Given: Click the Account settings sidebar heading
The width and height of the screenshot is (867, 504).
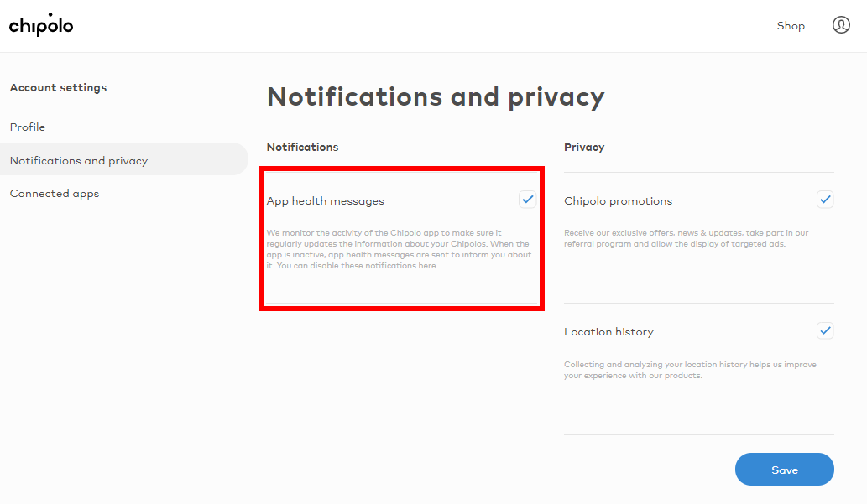Looking at the screenshot, I should 58,88.
